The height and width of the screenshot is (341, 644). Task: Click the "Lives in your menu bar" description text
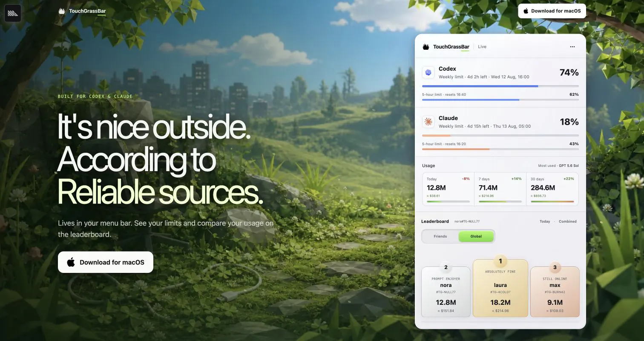[166, 229]
